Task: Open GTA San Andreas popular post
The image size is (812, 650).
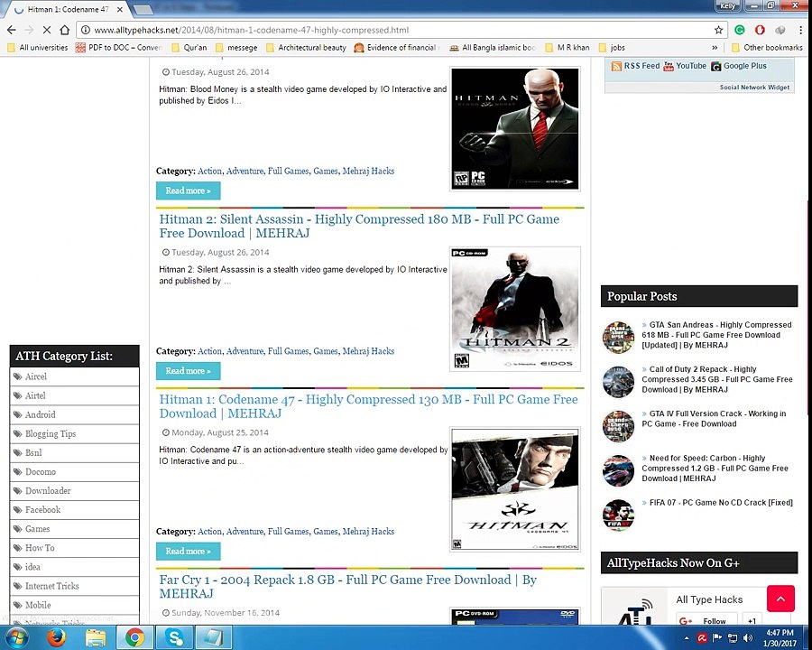Action: click(x=716, y=335)
